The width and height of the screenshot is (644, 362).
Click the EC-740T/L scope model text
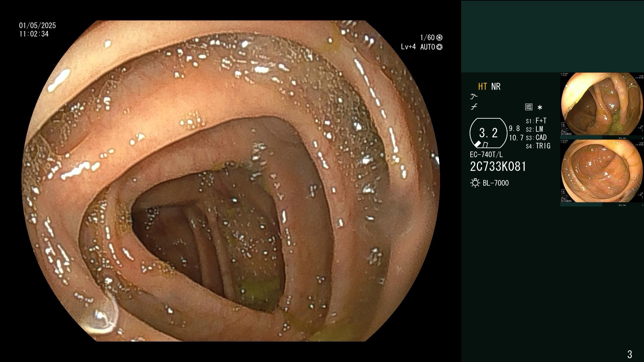486,155
